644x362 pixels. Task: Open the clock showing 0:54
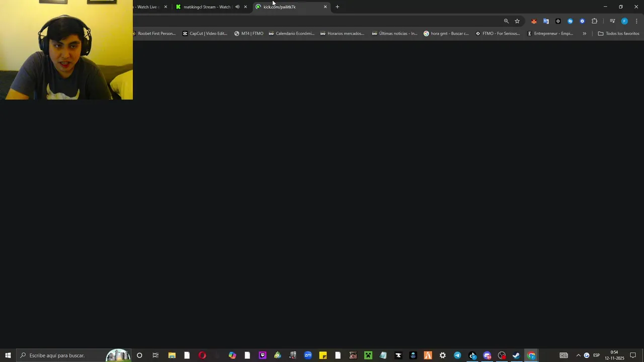pyautogui.click(x=614, y=355)
